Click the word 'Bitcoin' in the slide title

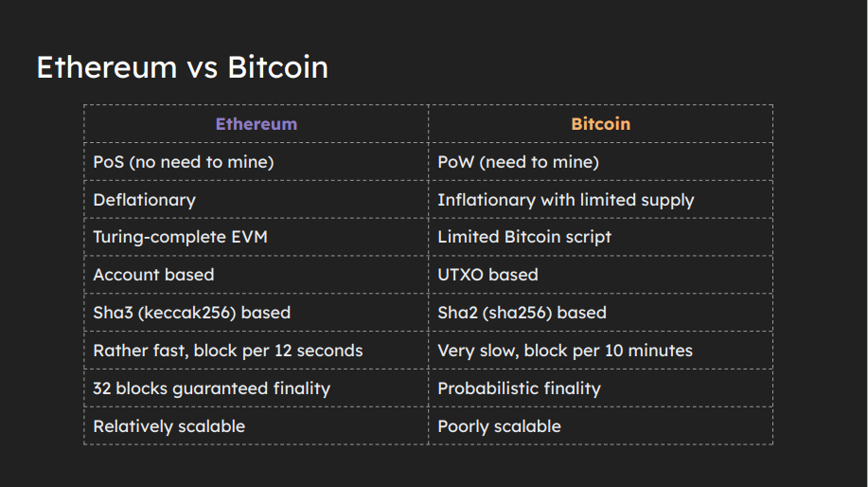click(x=278, y=67)
